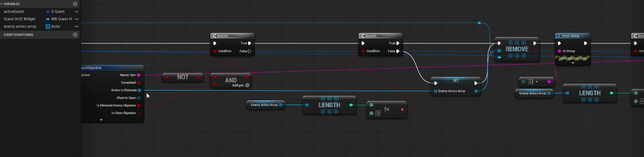Click integer output pin of first LENGTH
This screenshot has height=157, width=644.
(x=351, y=105)
